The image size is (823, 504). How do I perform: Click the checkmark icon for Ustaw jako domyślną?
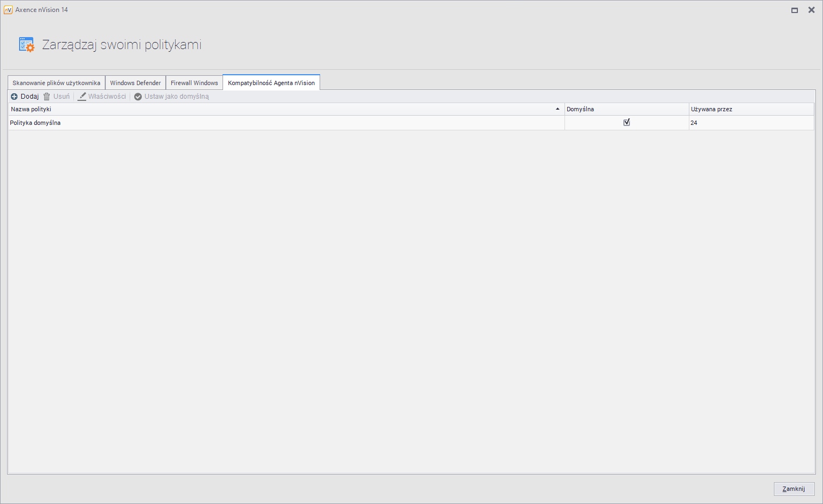tap(138, 97)
